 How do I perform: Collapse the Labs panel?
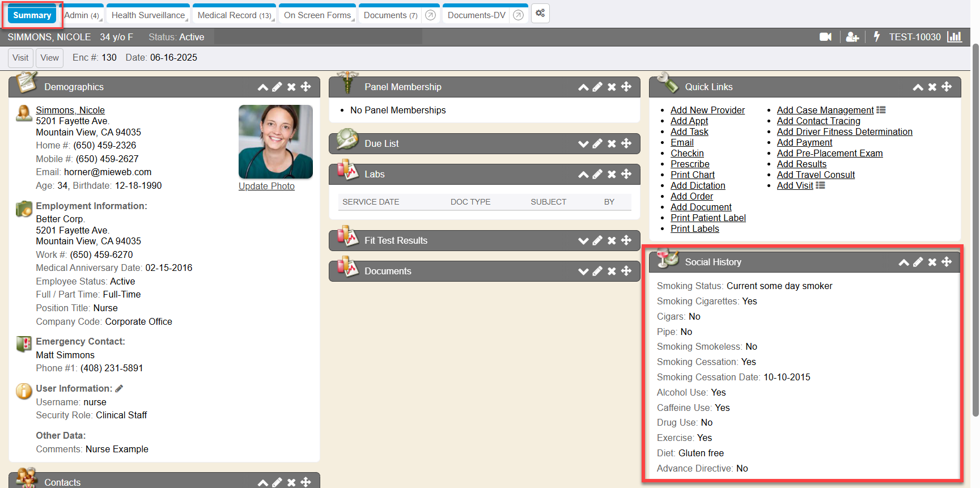point(583,175)
